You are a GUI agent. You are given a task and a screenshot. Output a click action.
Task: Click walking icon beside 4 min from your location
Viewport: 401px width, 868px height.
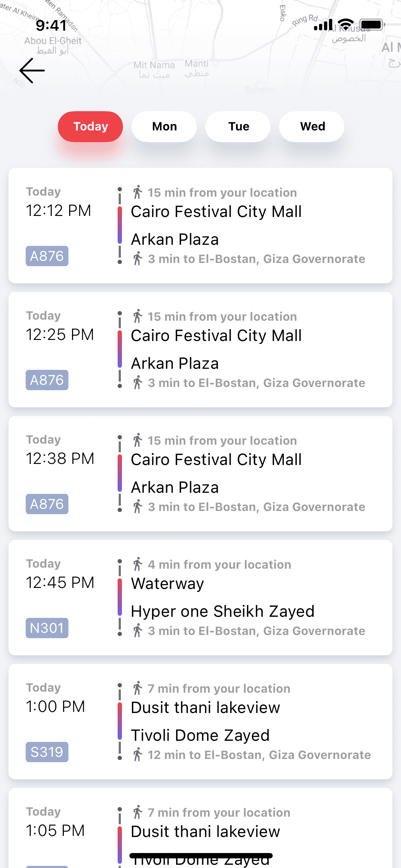138,564
